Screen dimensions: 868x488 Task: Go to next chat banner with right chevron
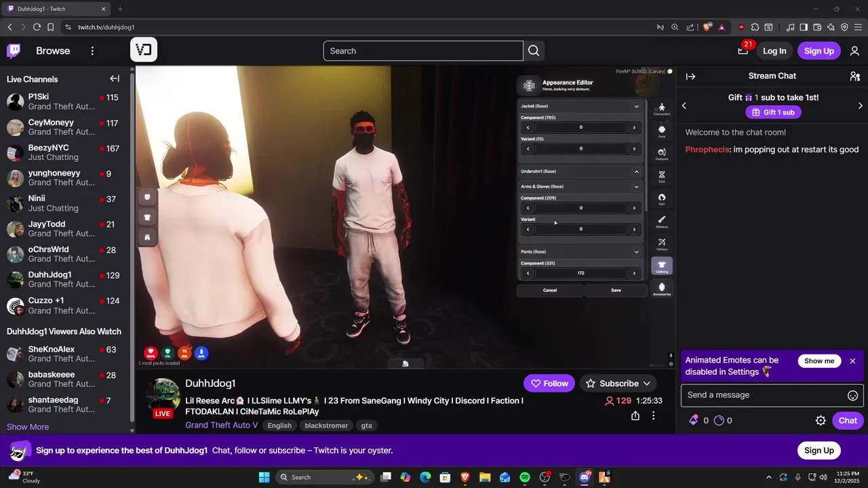[861, 106]
